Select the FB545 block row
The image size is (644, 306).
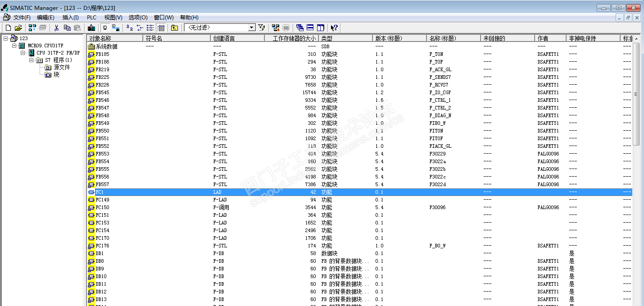359,92
